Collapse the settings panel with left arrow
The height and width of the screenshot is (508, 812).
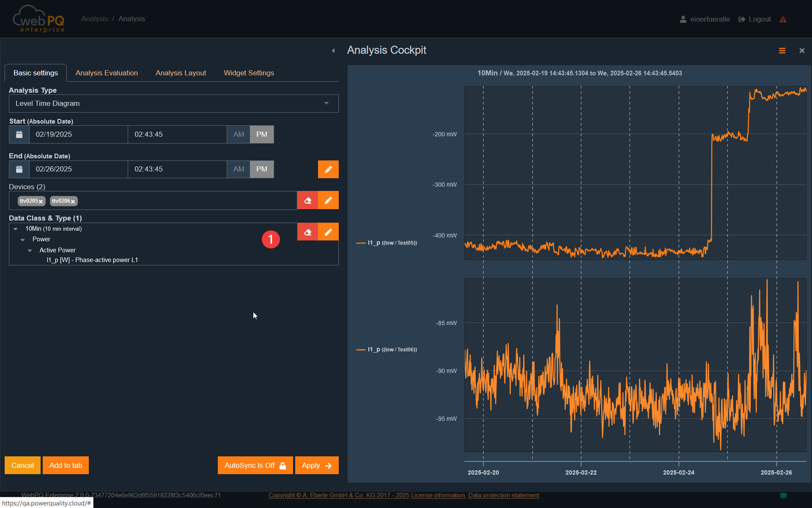[333, 51]
